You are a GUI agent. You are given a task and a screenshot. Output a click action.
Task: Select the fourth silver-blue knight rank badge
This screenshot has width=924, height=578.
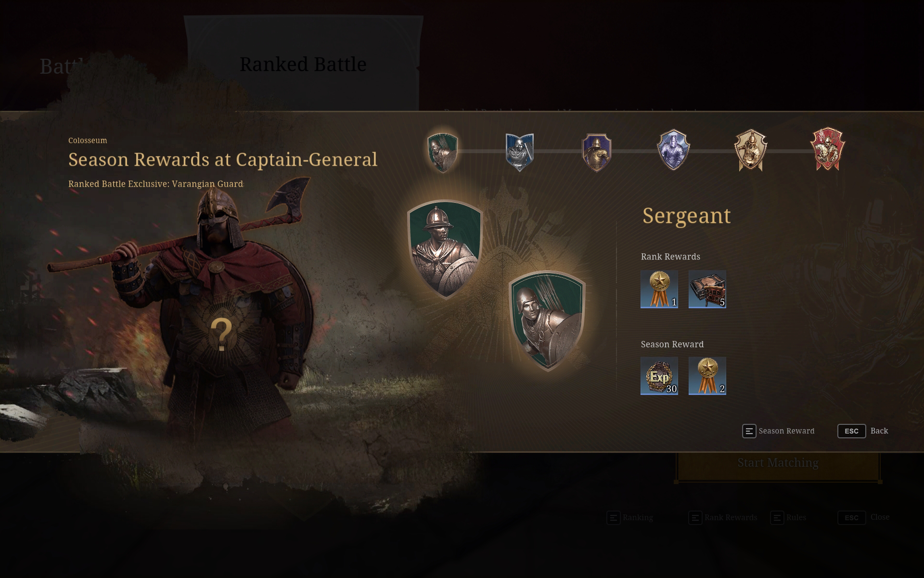pos(674,150)
